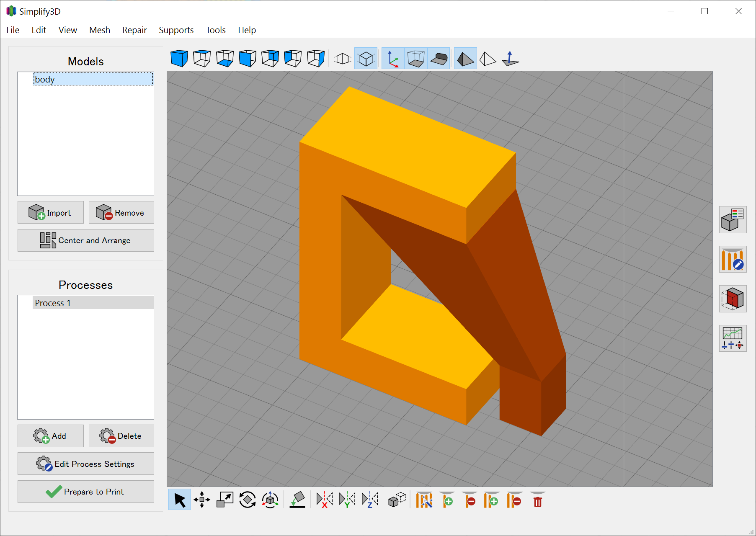This screenshot has width=756, height=536.
Task: Open support customization sidebar icon
Action: click(x=733, y=259)
